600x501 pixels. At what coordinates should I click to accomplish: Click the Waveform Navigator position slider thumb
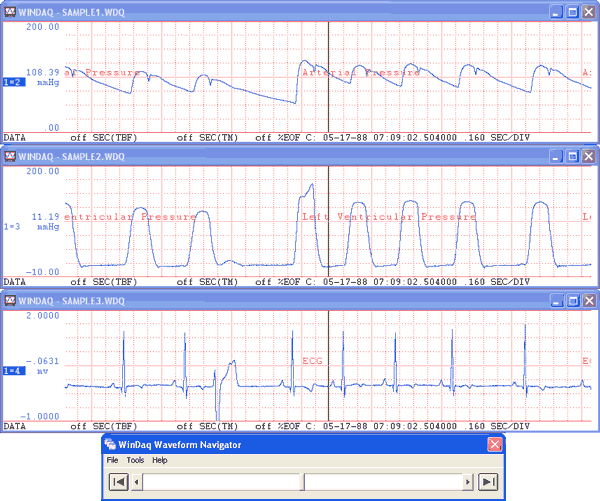click(302, 482)
